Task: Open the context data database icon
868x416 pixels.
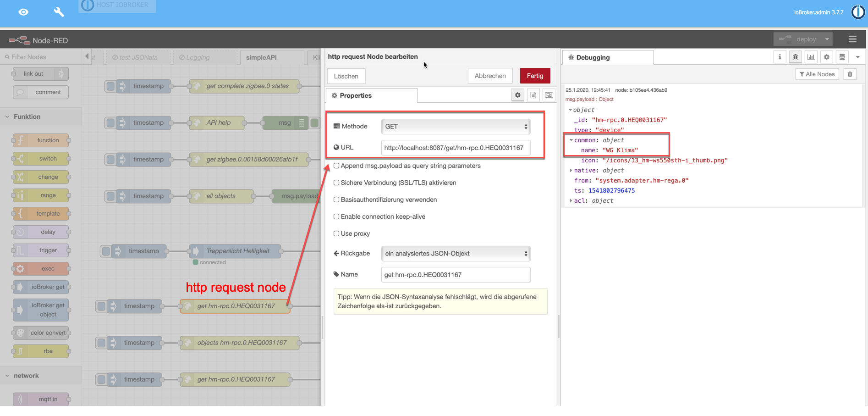Action: tap(842, 57)
